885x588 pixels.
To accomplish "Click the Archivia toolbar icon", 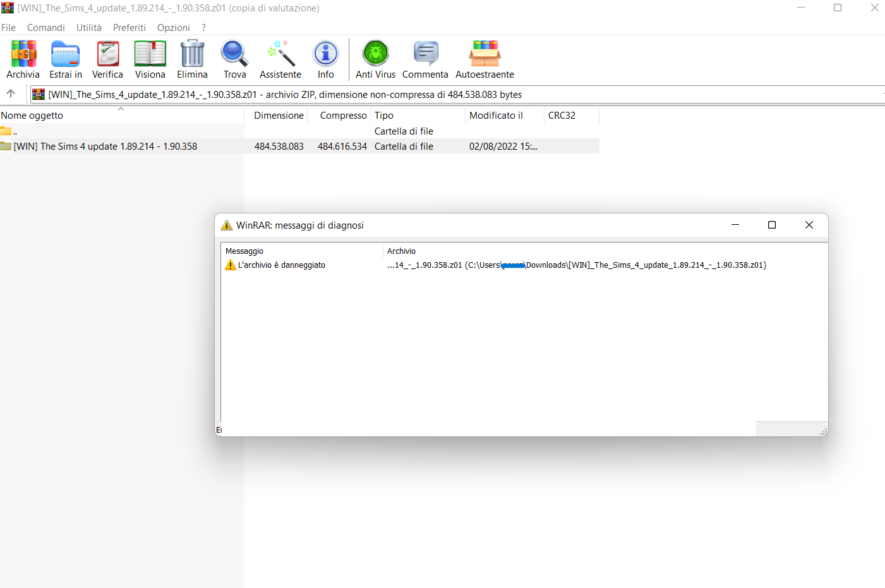I will pyautogui.click(x=23, y=54).
